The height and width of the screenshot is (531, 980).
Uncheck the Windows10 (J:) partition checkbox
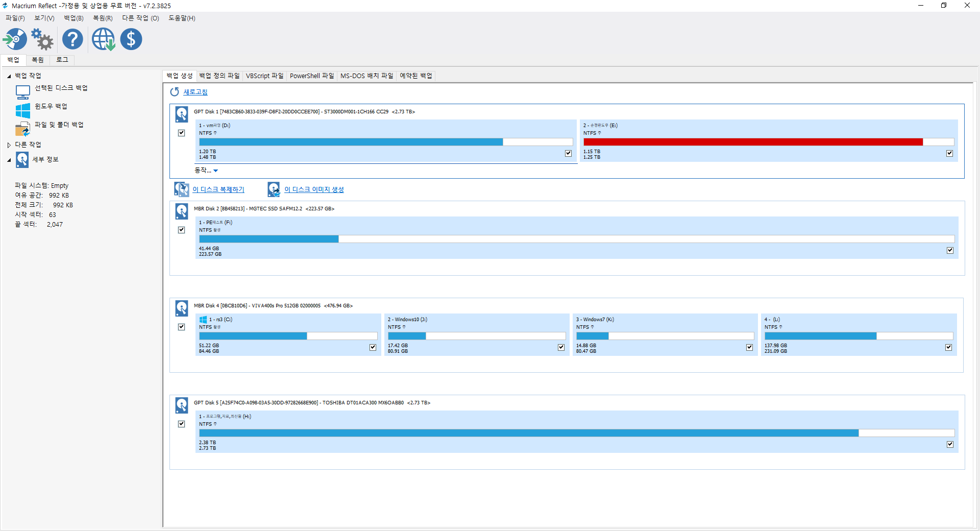(561, 347)
